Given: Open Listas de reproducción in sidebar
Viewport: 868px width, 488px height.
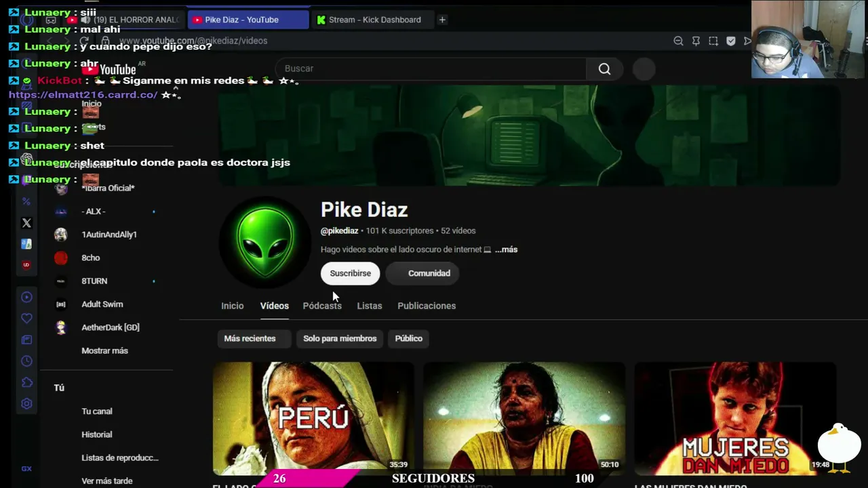Looking at the screenshot, I should point(120,457).
